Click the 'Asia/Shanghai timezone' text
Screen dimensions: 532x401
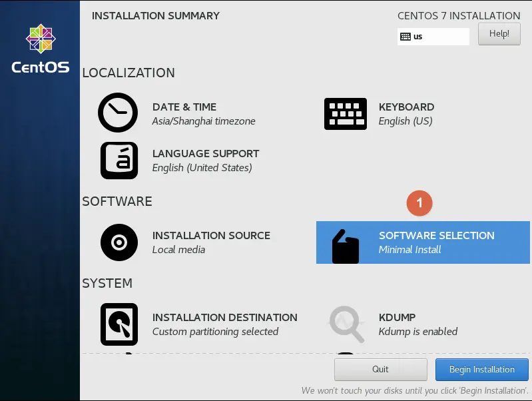pyautogui.click(x=204, y=121)
